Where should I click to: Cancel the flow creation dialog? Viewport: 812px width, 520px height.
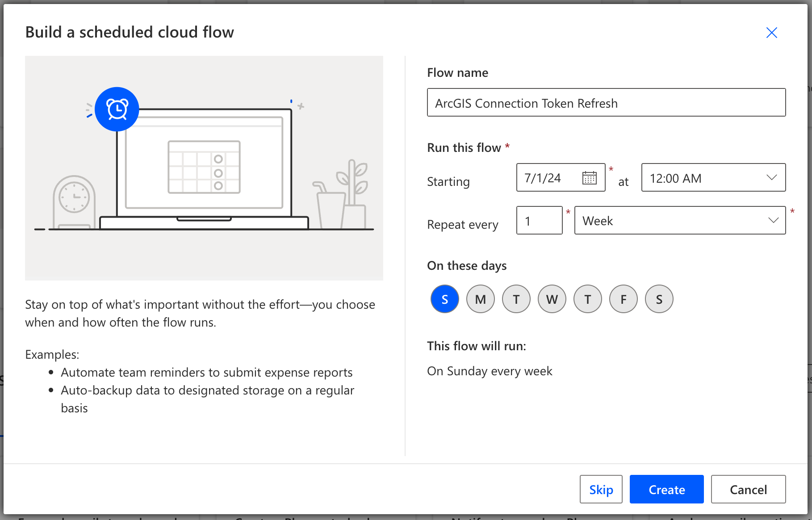point(748,489)
